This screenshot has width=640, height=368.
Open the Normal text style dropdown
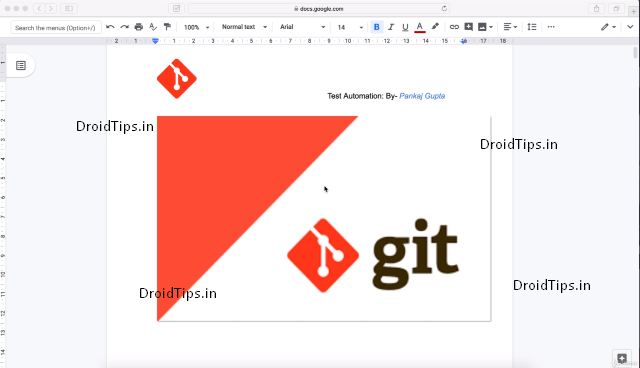(x=244, y=27)
